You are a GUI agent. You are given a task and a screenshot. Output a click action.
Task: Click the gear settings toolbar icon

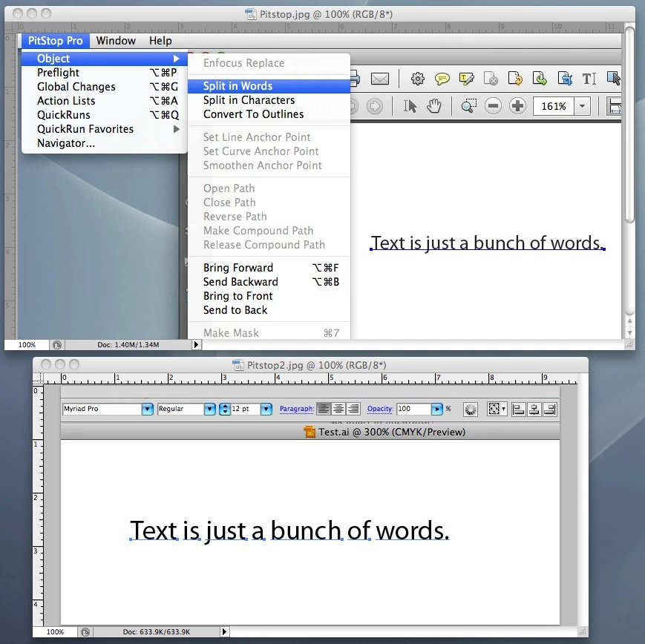418,78
